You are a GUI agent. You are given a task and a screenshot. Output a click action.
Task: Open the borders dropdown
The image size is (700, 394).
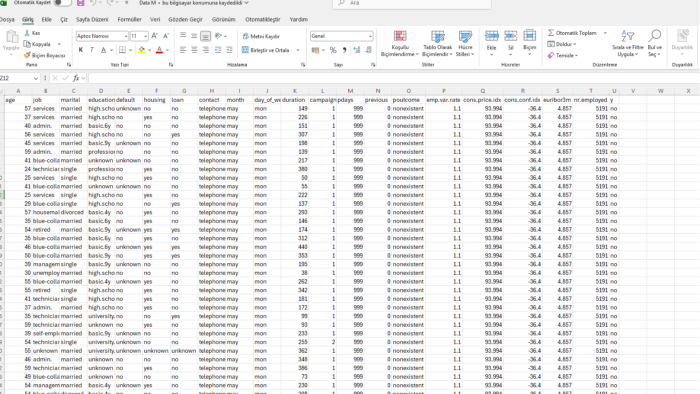(129, 50)
